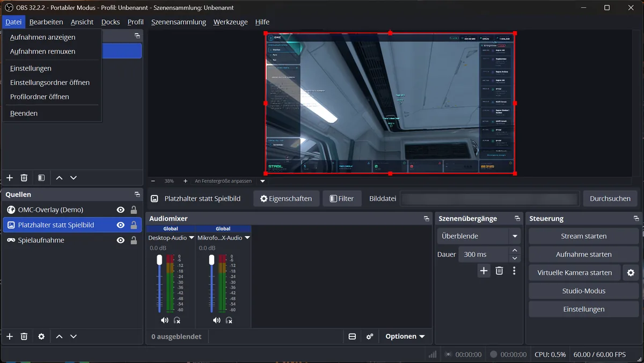Image resolution: width=644 pixels, height=363 pixels.
Task: Open the Desktop-Audio options arrow
Action: [192, 238]
